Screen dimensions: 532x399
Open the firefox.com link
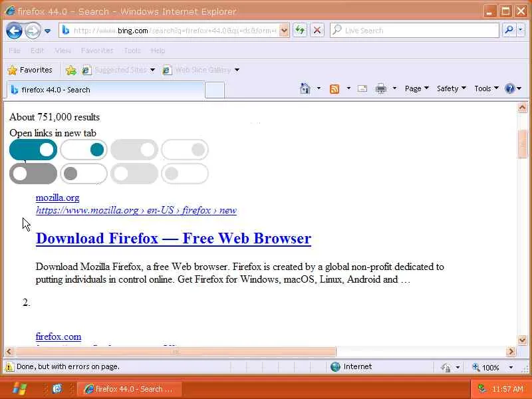pos(59,336)
